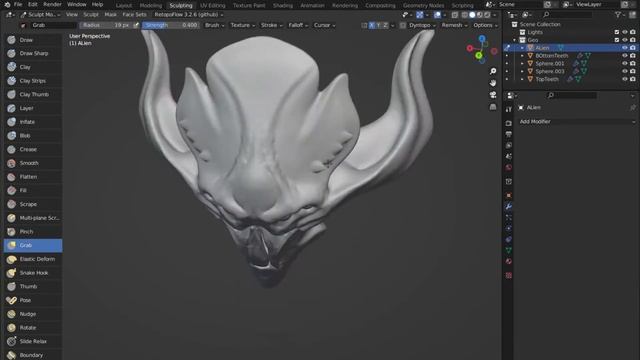Select the Elastic Deform brush
This screenshot has height=360, width=640.
tap(33, 259)
